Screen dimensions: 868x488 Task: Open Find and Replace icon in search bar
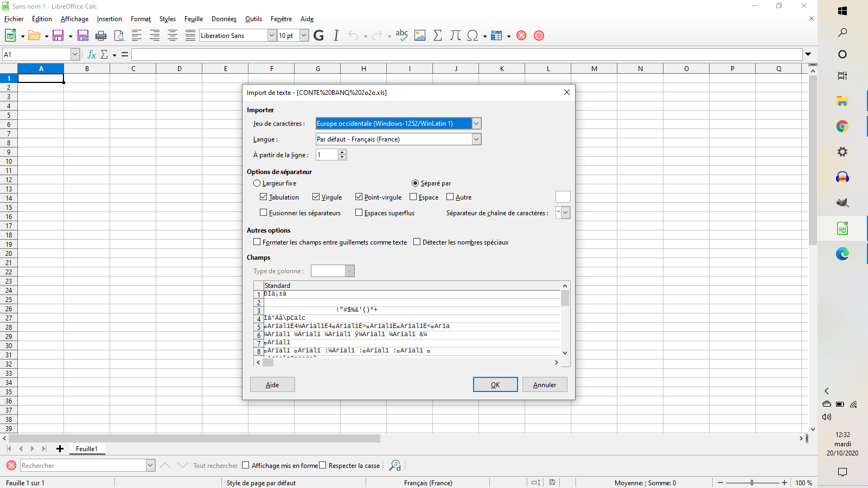[x=395, y=465]
